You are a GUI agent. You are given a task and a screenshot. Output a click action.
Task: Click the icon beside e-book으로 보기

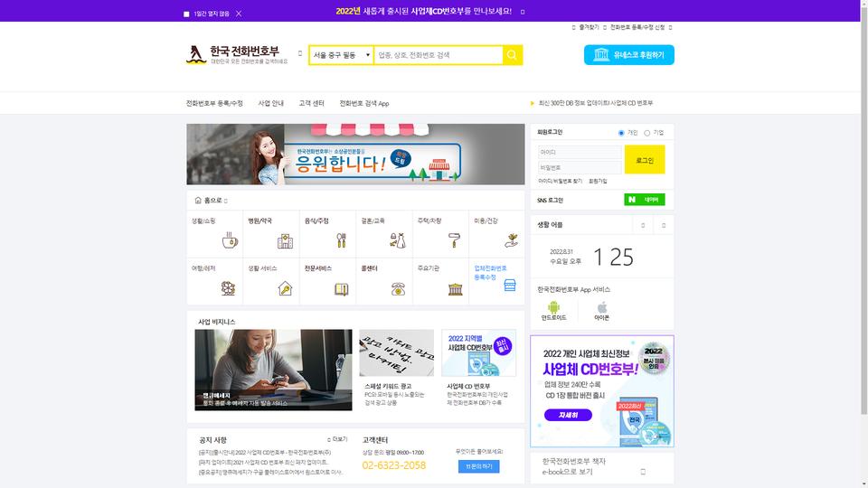643,472
